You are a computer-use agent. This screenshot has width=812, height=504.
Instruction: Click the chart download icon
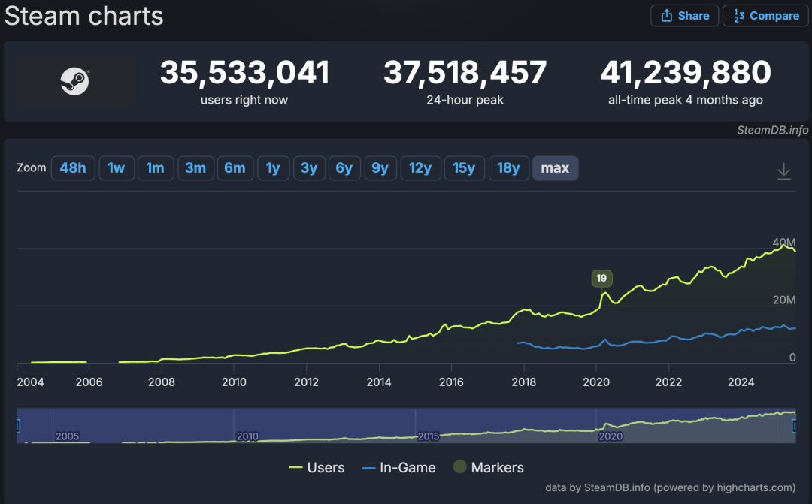[x=784, y=171]
